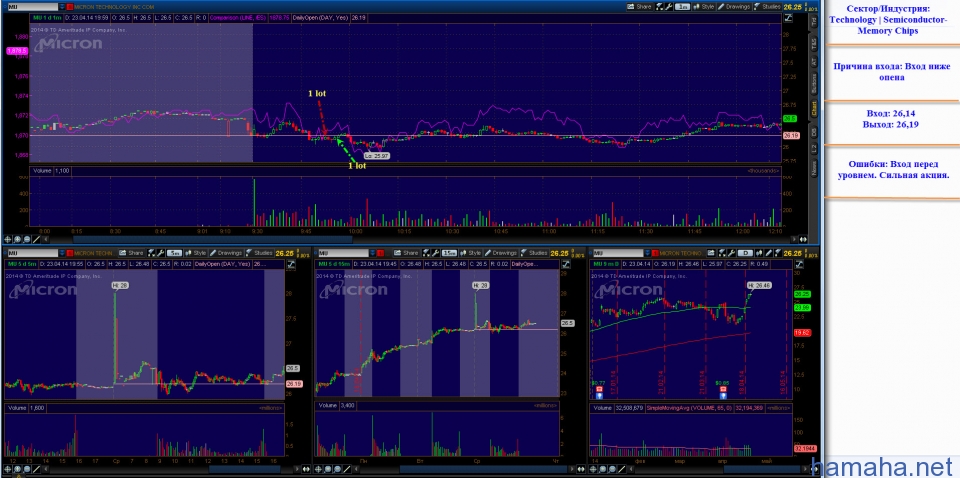Image resolution: width=960 pixels, height=478 pixels.
Task: Click 'DailyOpen (DAY, Yes)' study label top chart
Action: point(320,18)
